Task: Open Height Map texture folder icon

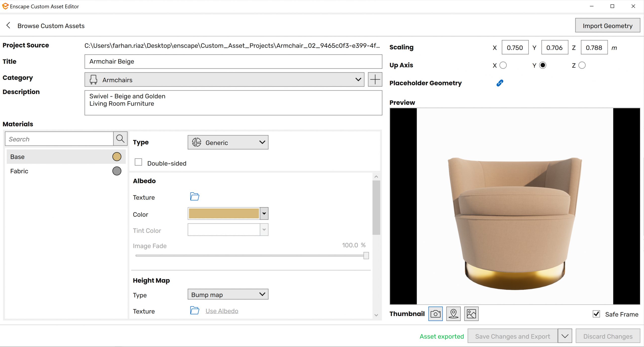Action: point(194,311)
